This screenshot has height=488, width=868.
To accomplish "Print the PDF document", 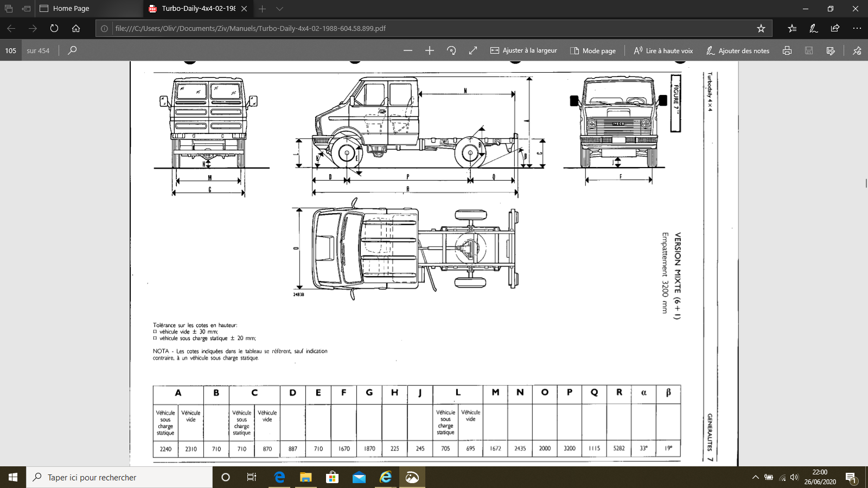I will coord(787,50).
